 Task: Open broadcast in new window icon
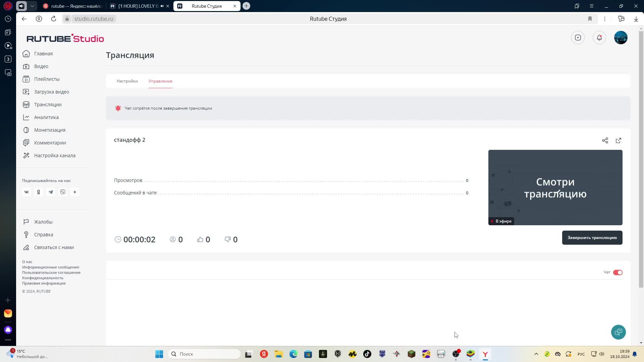point(618,140)
